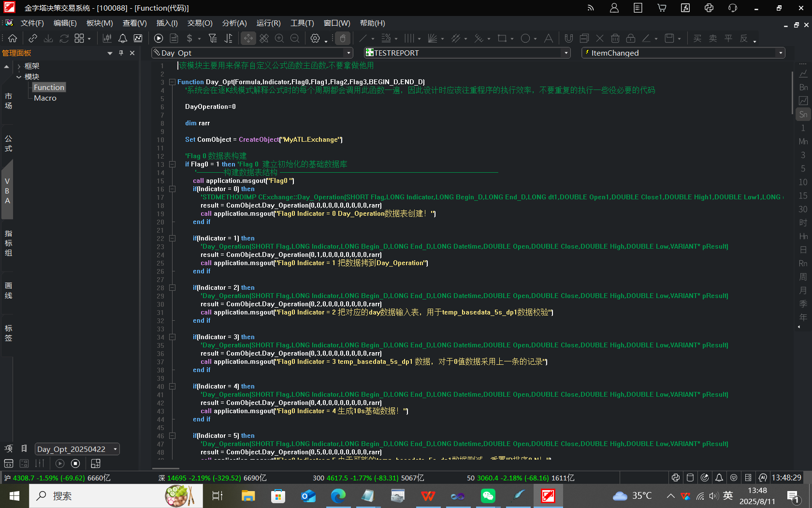Click the user account icon in title bar

[614, 8]
